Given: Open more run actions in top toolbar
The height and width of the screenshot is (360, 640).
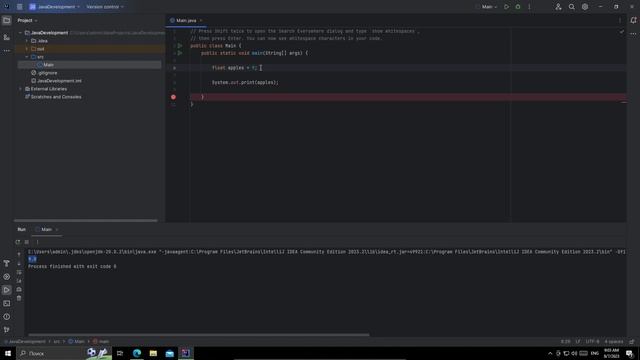Looking at the screenshot, I should pyautogui.click(x=529, y=7).
